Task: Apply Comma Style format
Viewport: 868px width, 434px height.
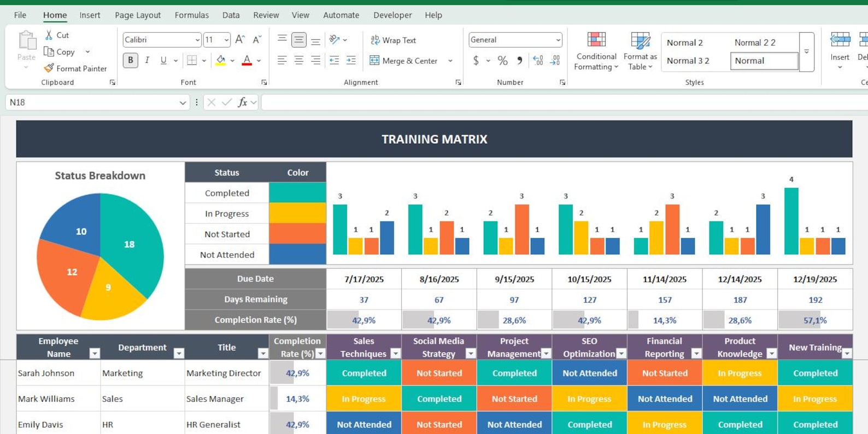Action: (519, 60)
